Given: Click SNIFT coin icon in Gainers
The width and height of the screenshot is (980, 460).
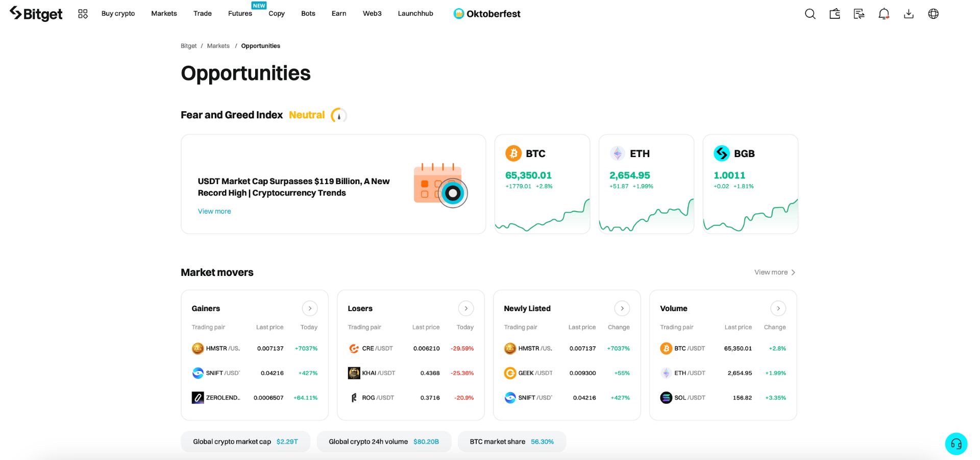Looking at the screenshot, I should pos(198,373).
